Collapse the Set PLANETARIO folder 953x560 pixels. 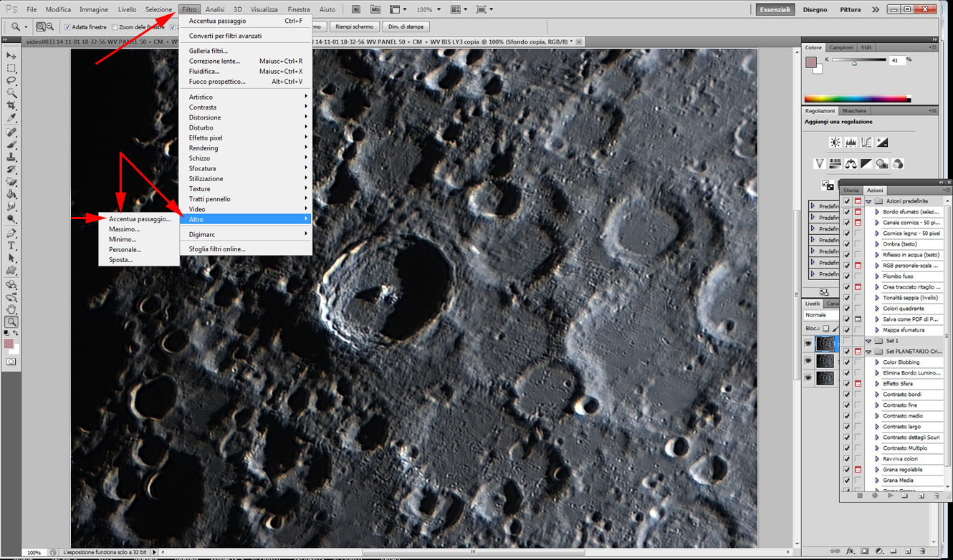tap(868, 352)
